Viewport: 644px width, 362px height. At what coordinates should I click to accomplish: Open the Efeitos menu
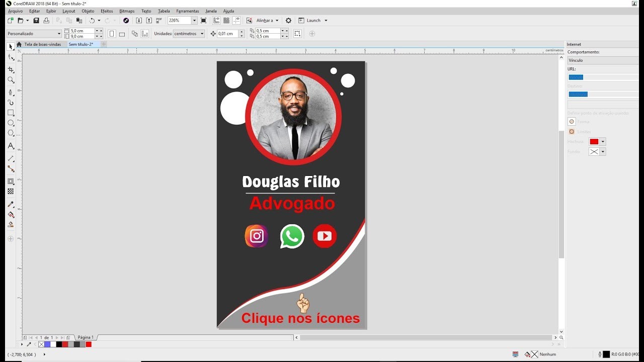107,11
